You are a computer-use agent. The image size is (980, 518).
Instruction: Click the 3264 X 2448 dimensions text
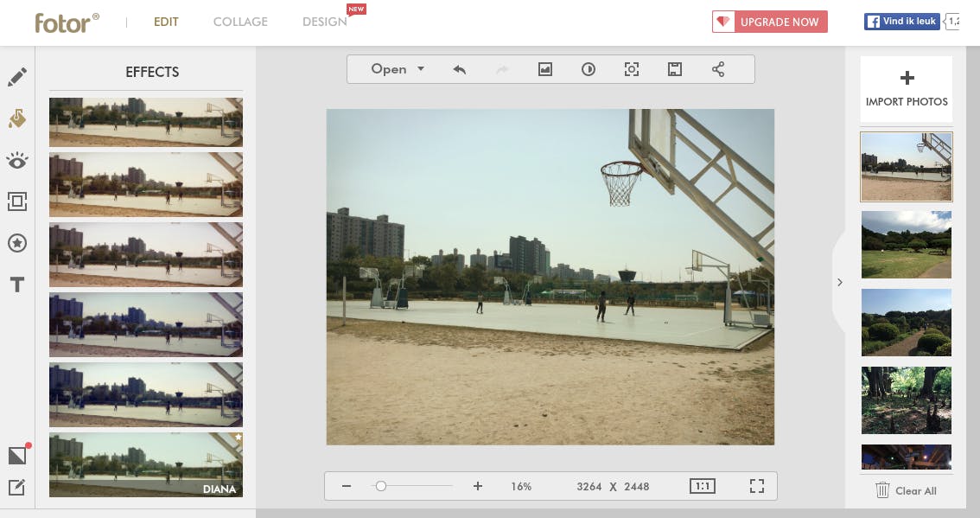tap(613, 486)
